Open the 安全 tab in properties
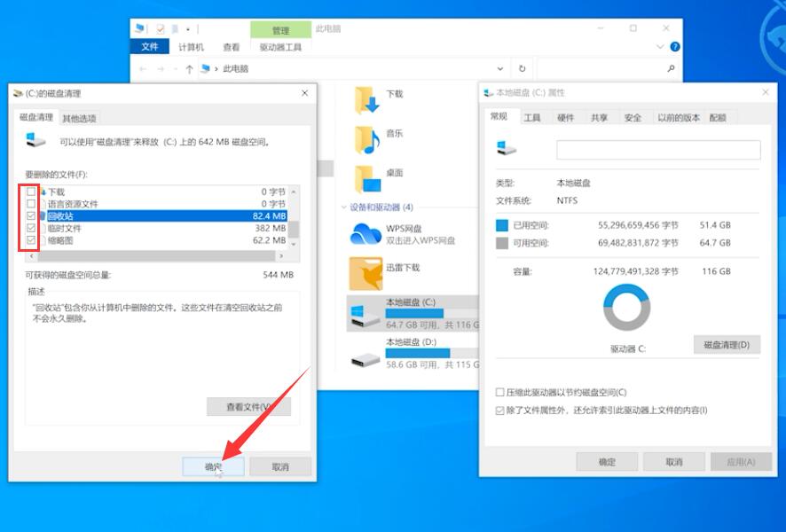Screen dimensions: 786x532 [633, 118]
